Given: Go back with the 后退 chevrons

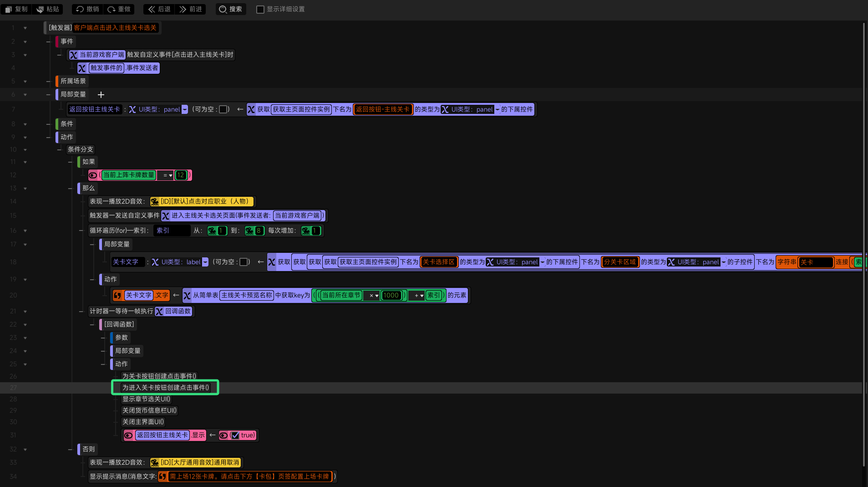Looking at the screenshot, I should [x=152, y=9].
